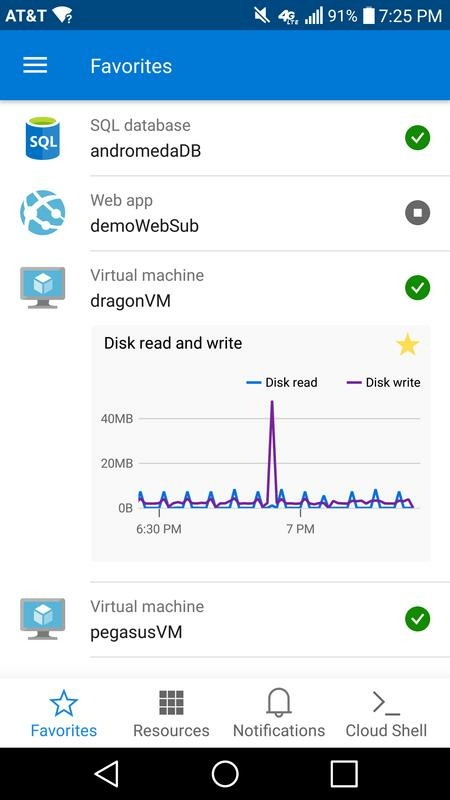The image size is (450, 800).
Task: Open the Notifications tab
Action: click(x=279, y=713)
